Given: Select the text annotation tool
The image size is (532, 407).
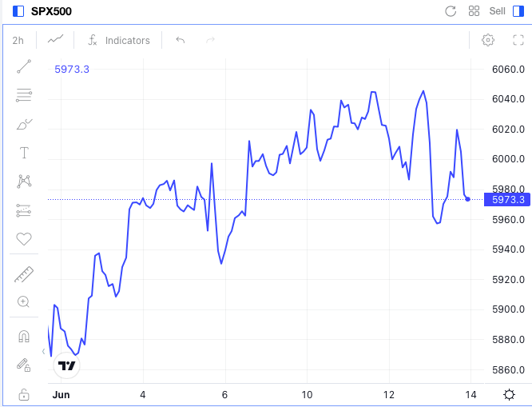Looking at the screenshot, I should tap(24, 153).
